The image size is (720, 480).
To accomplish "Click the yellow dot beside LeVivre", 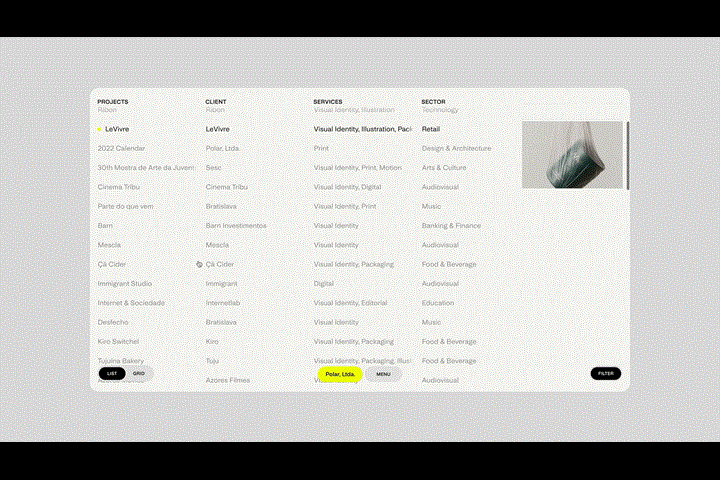I will (99, 129).
